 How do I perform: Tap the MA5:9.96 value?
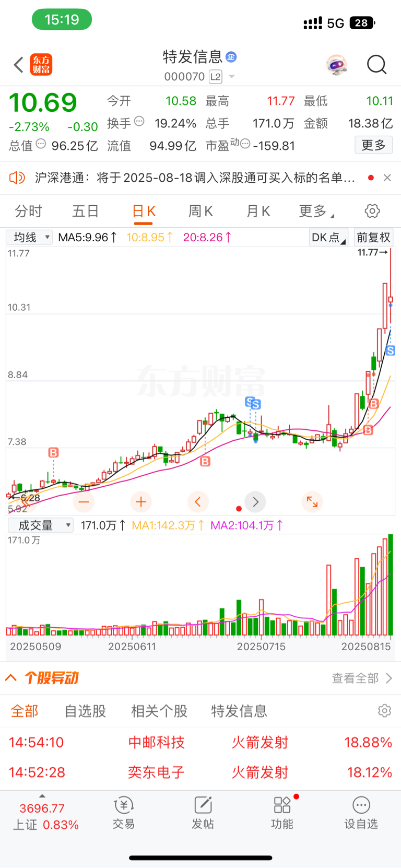tap(88, 238)
